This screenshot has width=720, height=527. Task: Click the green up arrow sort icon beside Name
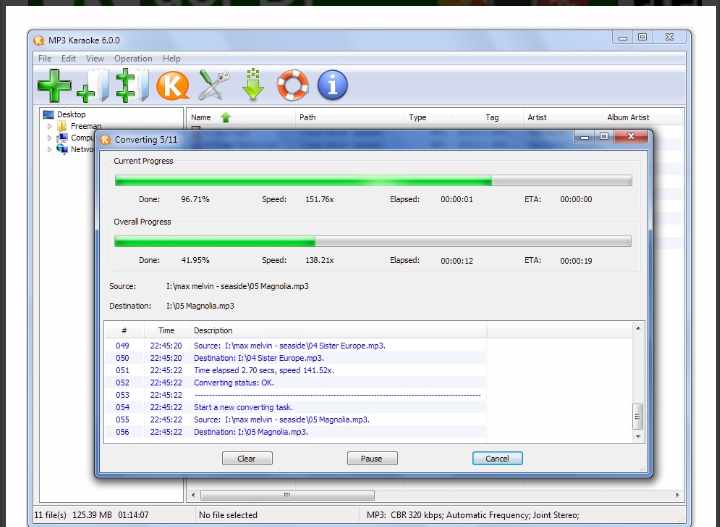tap(225, 118)
